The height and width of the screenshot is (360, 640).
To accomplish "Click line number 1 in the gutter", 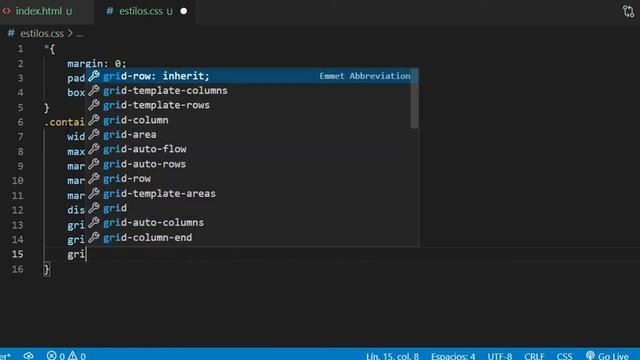I will click(20, 49).
